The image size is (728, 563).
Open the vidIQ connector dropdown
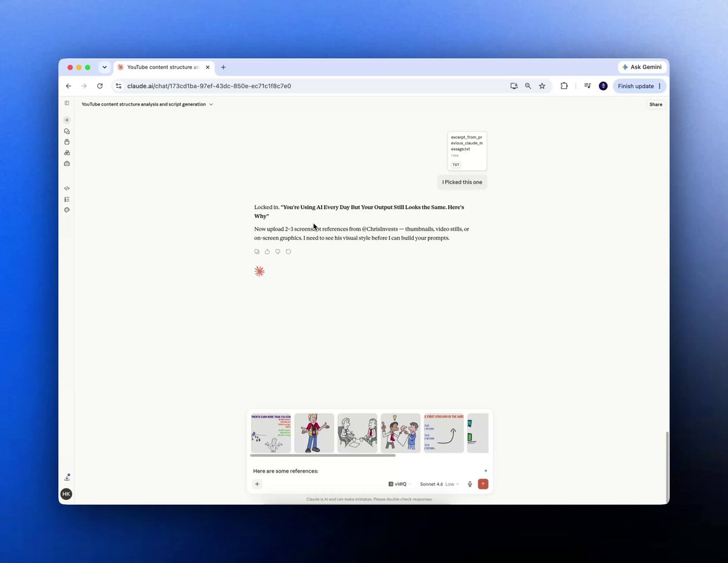[x=400, y=484]
